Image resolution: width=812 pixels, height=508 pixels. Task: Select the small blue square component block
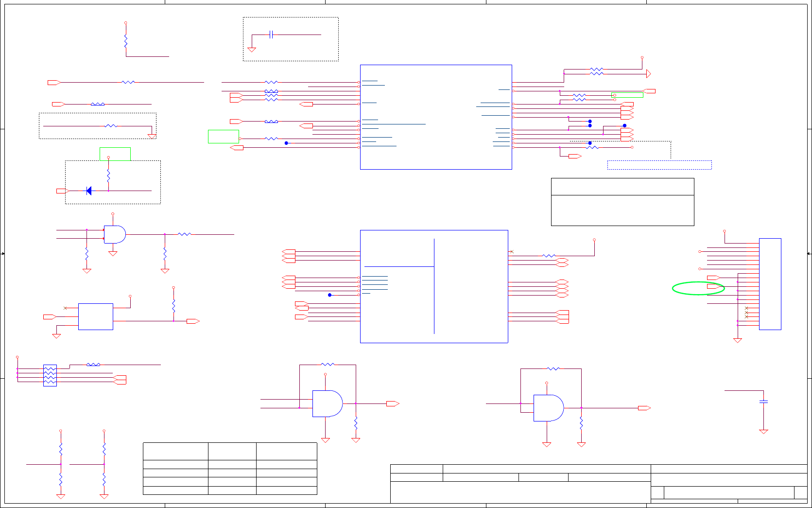(96, 316)
